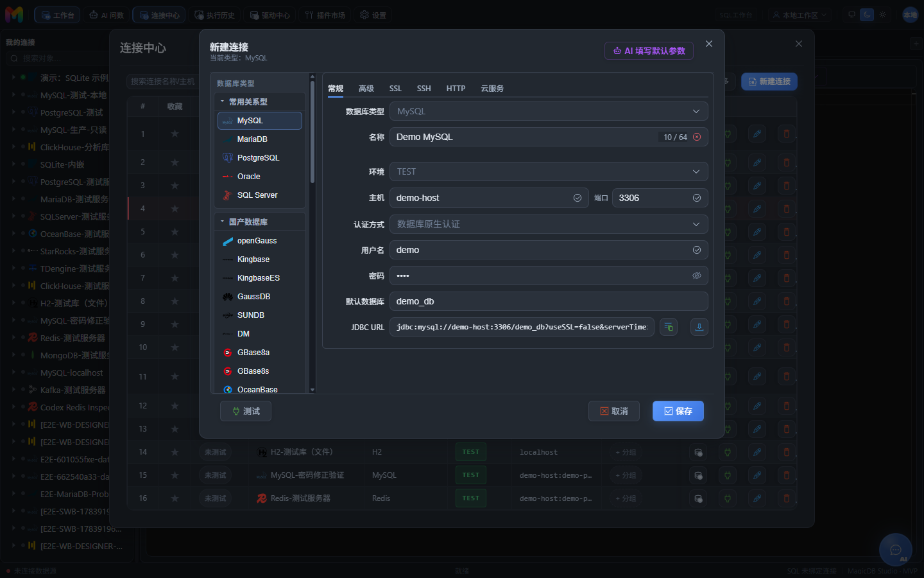Image resolution: width=924 pixels, height=578 pixels.
Task: Click the 保存 button
Action: point(678,411)
